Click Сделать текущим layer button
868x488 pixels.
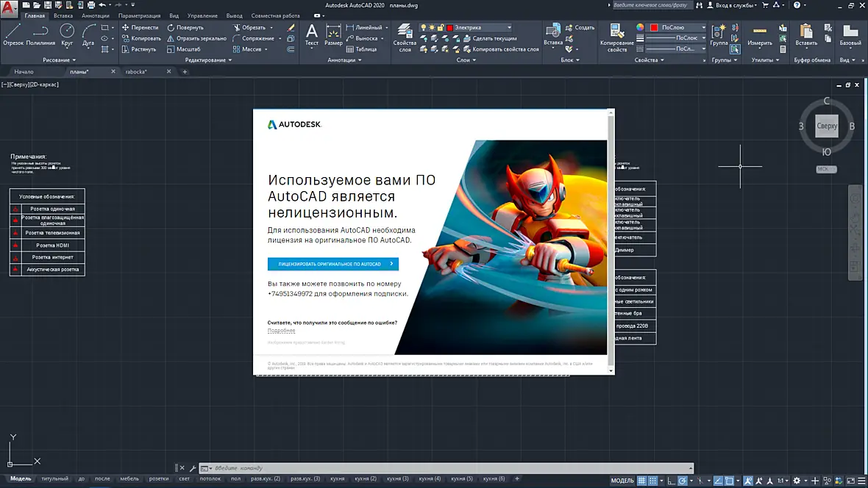pos(490,38)
